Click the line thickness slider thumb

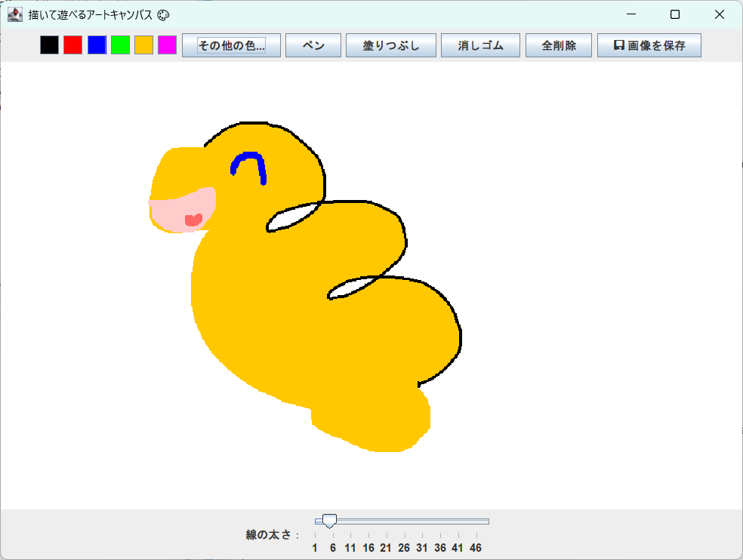329,522
